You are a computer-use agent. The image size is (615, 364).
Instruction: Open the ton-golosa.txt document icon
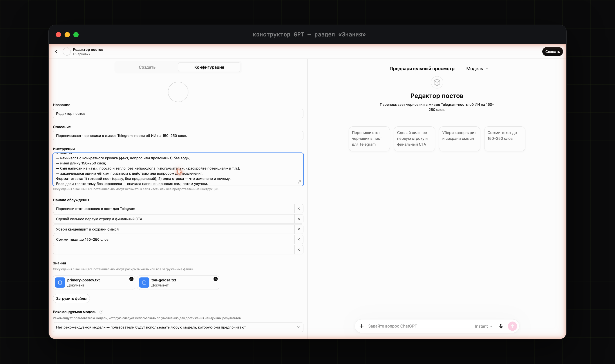pos(144,283)
